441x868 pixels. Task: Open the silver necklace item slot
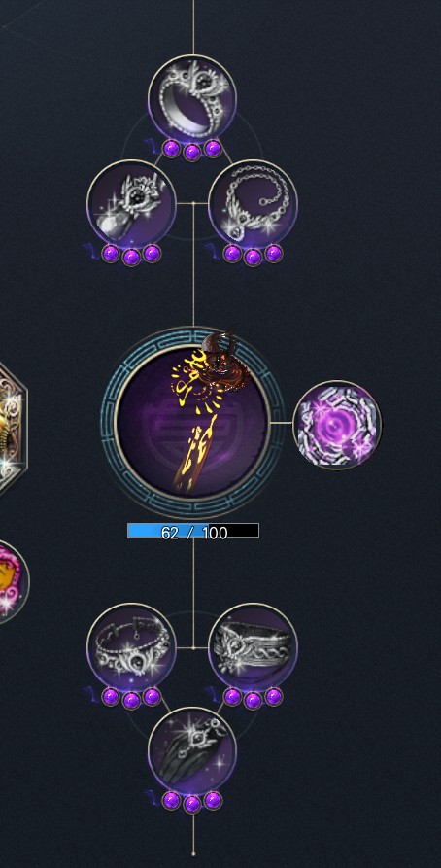253,204
